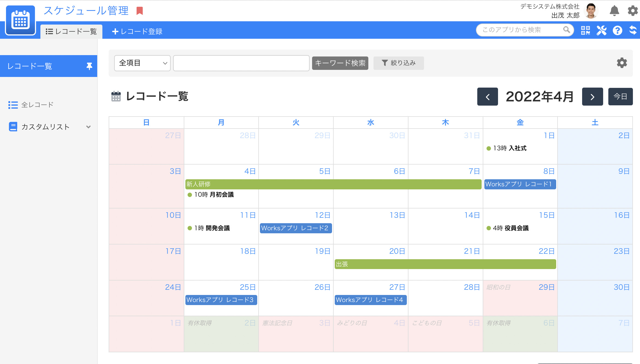Viewport: 640px width, 364px height.
Task: Click the sync refresh arrows icon
Action: point(633,30)
